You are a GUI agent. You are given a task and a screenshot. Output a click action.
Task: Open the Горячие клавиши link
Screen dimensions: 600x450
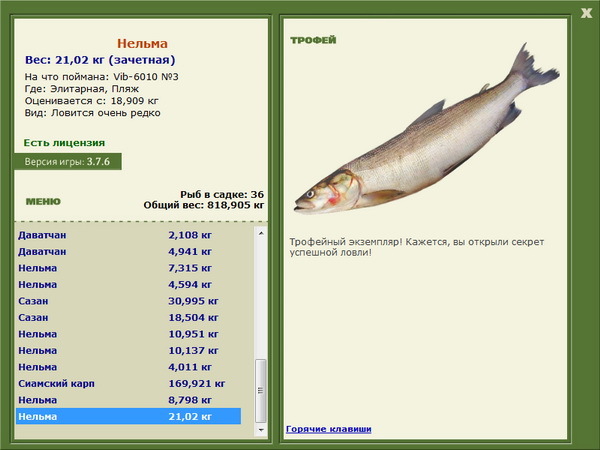tap(329, 429)
